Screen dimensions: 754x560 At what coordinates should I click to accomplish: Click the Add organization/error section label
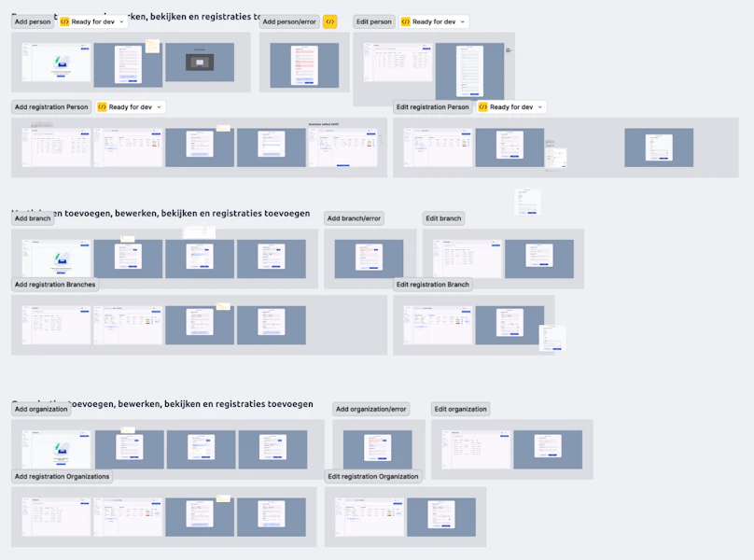point(370,409)
